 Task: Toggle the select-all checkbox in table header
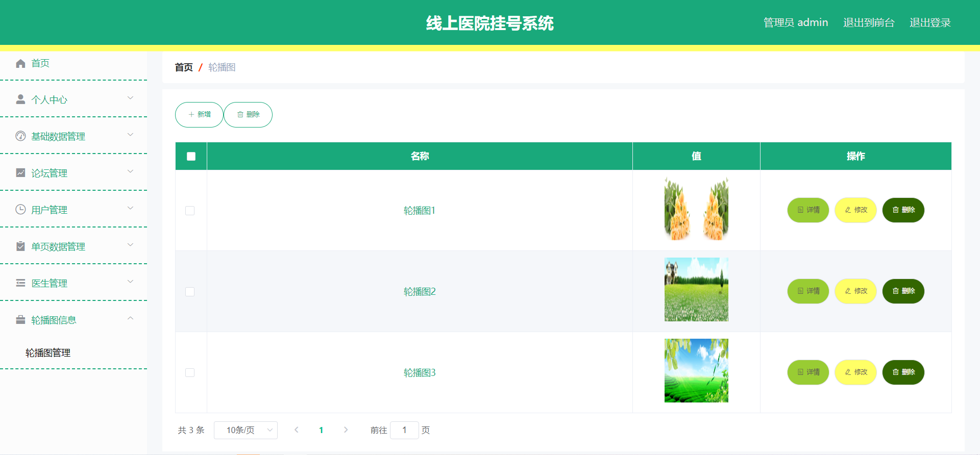tap(191, 156)
